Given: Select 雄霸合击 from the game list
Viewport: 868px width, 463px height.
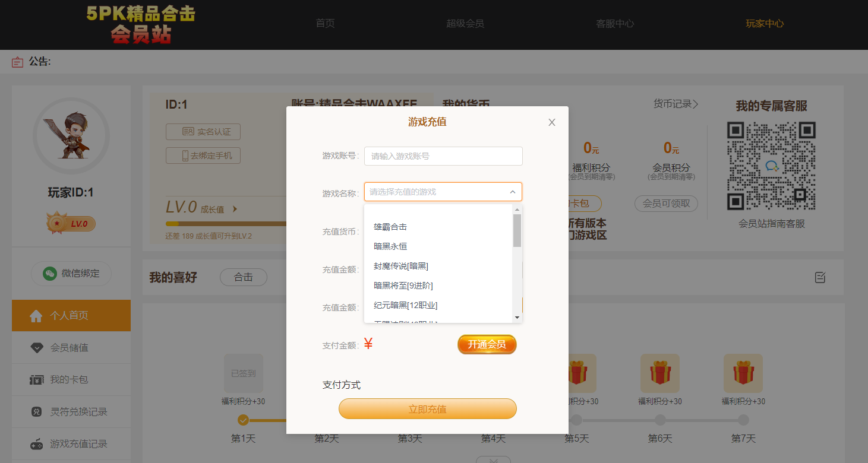Looking at the screenshot, I should tap(390, 227).
